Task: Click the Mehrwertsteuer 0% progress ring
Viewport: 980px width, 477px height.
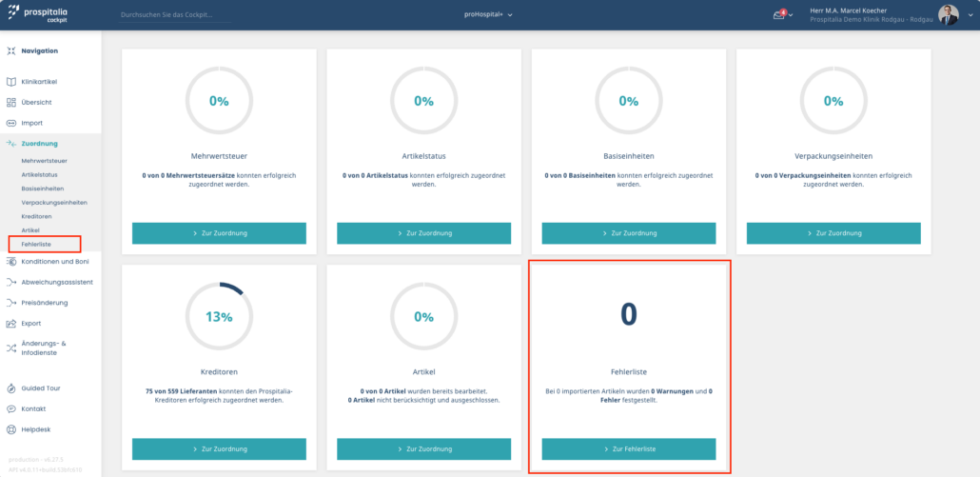Action: coord(220,101)
